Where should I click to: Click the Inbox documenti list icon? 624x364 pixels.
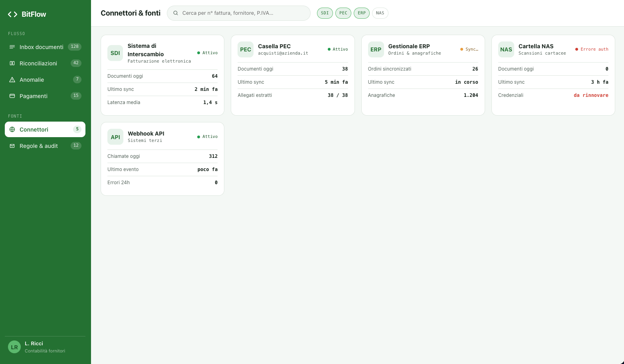tap(12, 47)
